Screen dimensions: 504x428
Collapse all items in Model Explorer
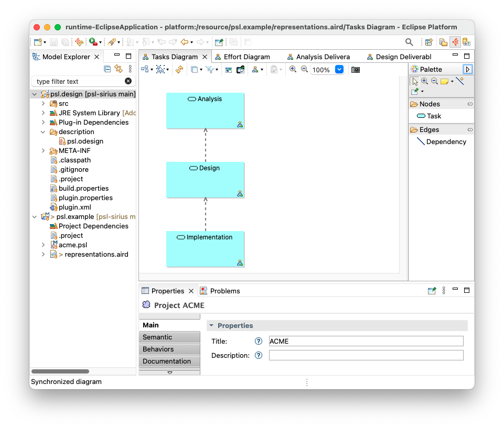point(107,69)
